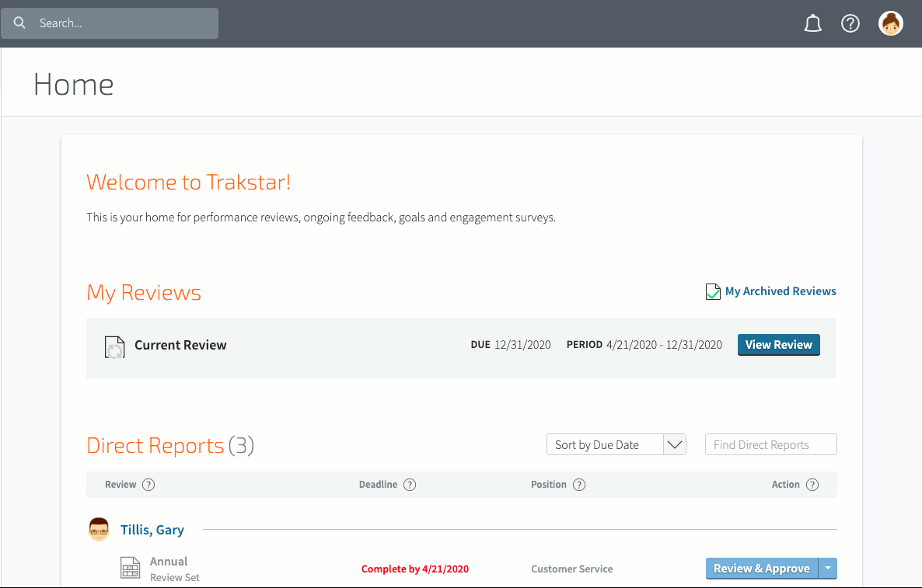Open Tillis, Gary's profile link

click(152, 529)
